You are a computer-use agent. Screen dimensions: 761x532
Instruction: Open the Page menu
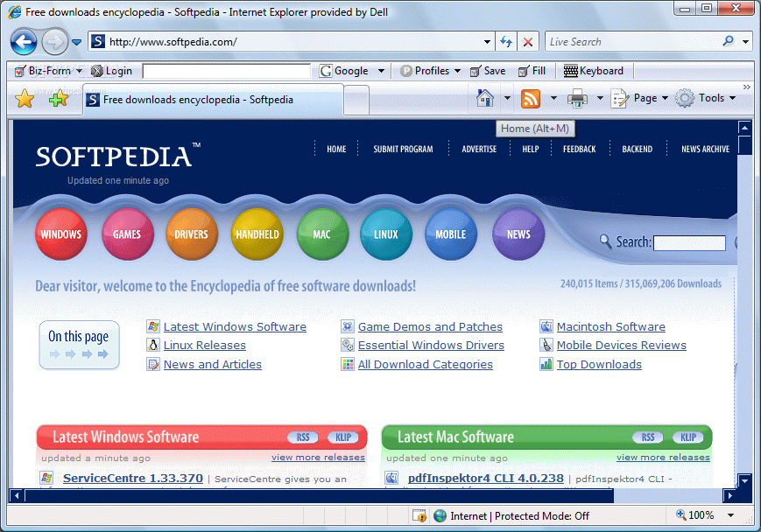coord(639,98)
